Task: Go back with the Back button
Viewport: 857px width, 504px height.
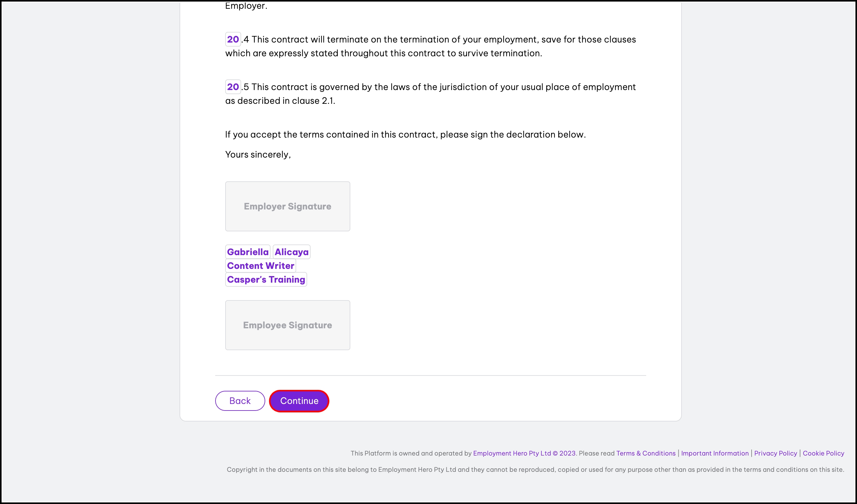Action: click(x=240, y=401)
